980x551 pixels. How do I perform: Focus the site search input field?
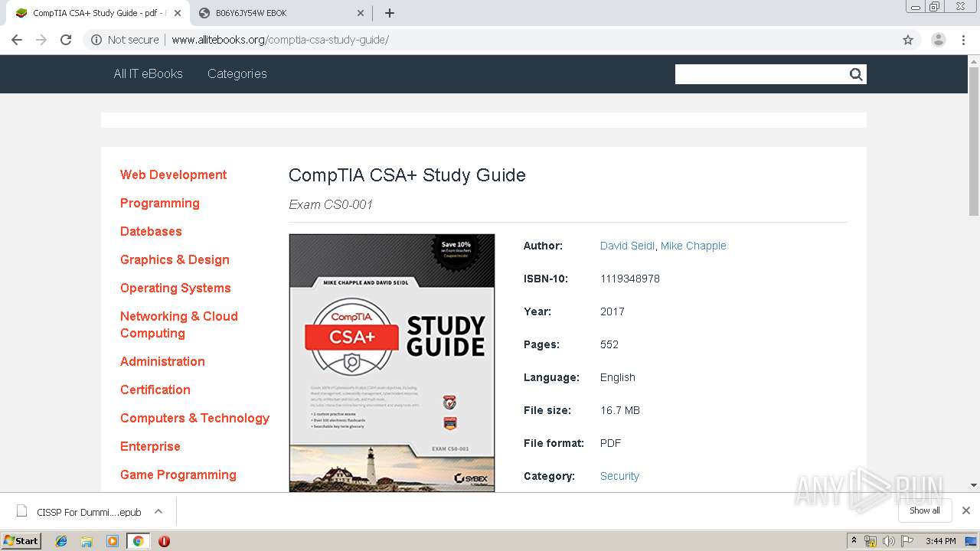click(761, 74)
